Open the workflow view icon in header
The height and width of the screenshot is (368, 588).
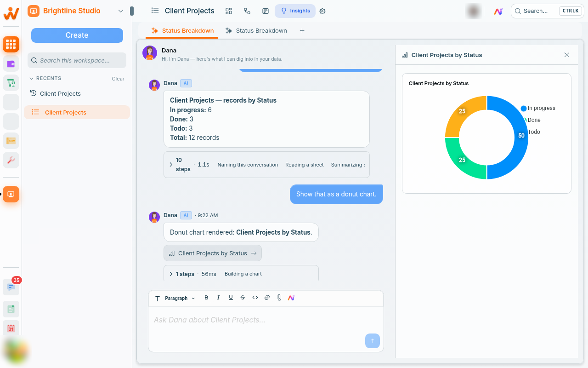click(247, 11)
